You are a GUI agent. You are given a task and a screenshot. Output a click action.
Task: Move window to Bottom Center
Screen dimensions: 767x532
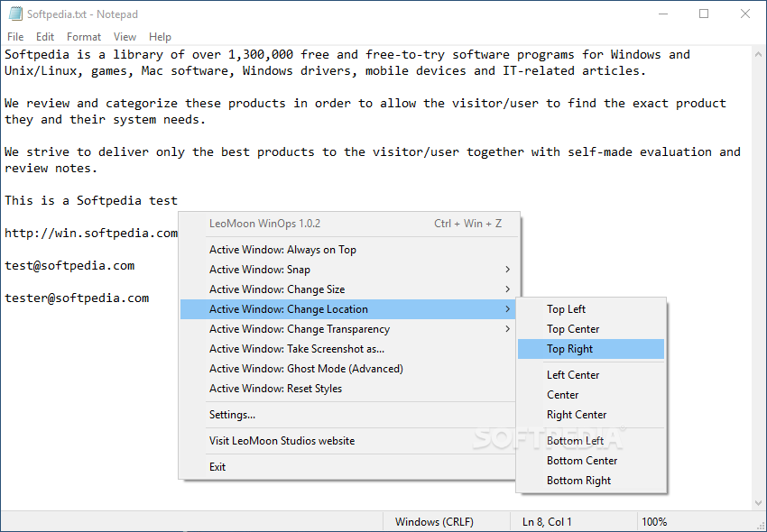(x=591, y=460)
